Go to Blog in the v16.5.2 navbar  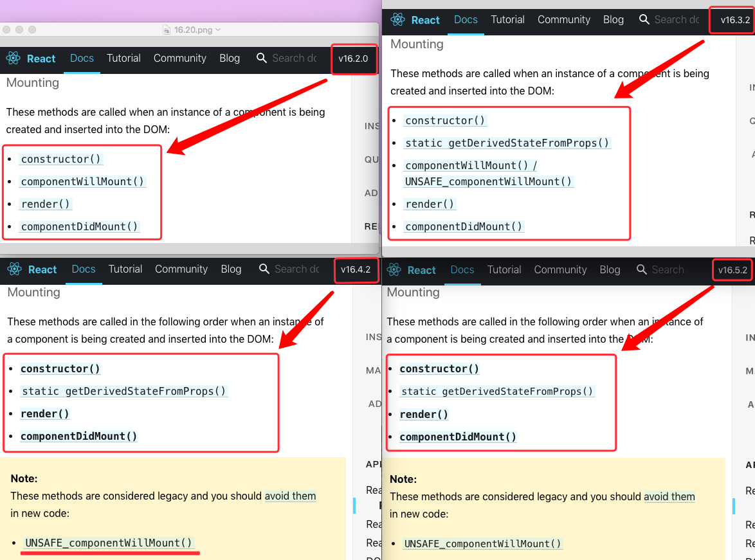tap(609, 270)
